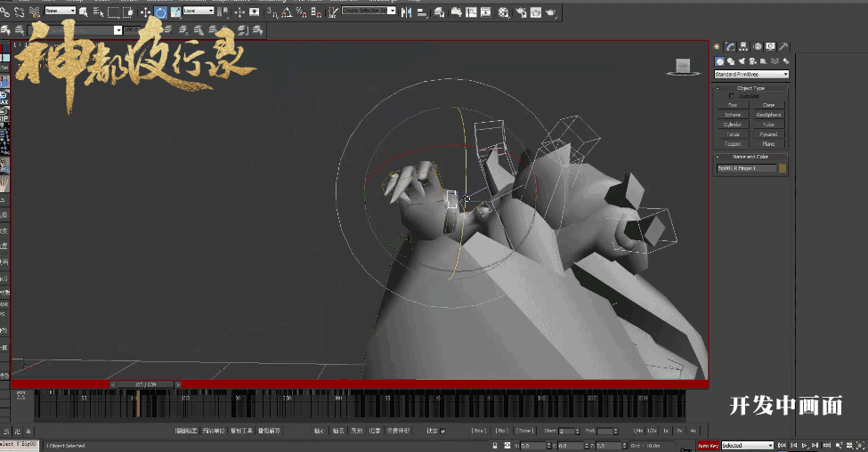Click the Sphere primitive button
This screenshot has height=452, width=868.
click(x=732, y=115)
